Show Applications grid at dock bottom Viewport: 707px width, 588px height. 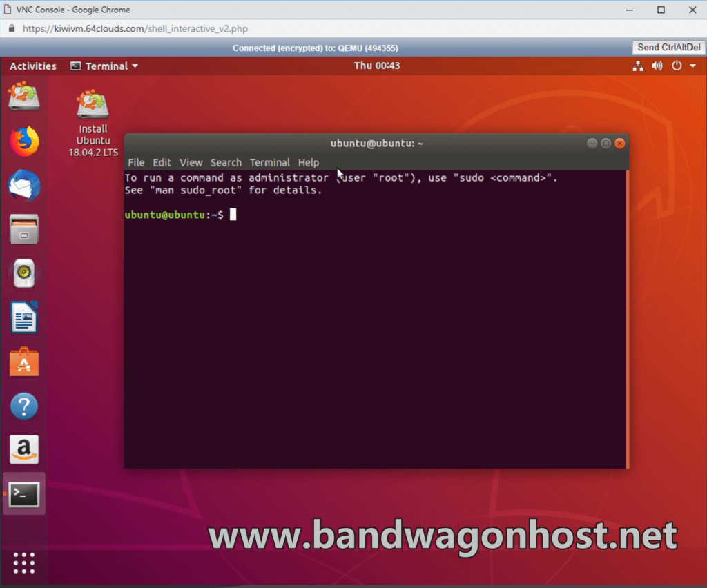pos(24,562)
